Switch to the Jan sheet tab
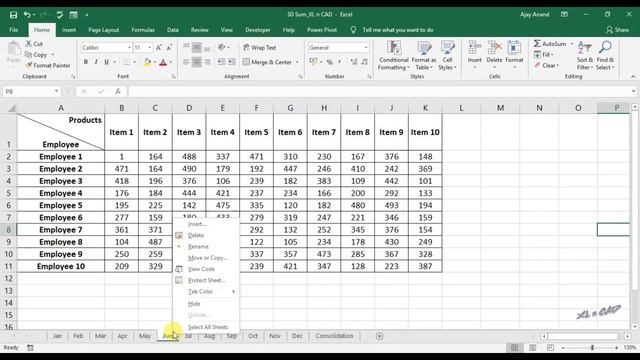The image size is (640, 360). click(x=58, y=336)
